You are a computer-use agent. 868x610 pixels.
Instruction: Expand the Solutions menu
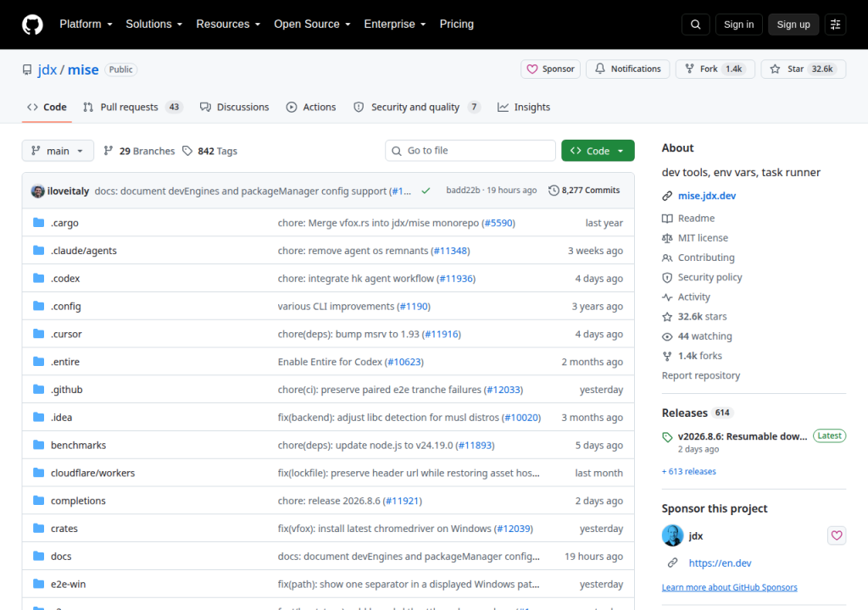(x=154, y=25)
